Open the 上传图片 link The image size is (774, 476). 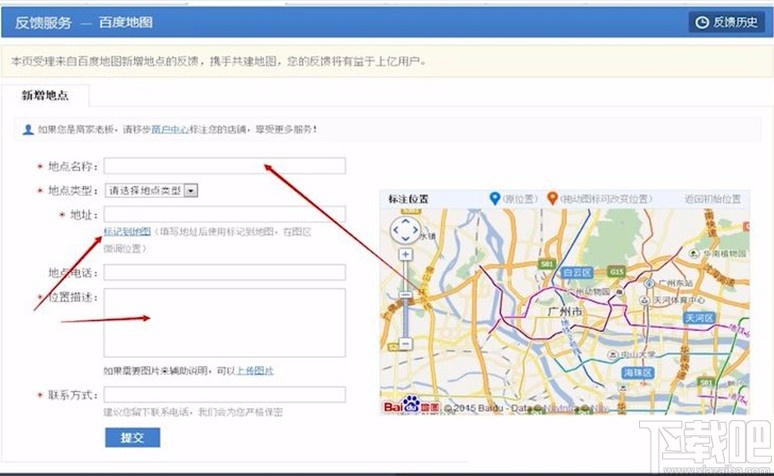tap(255, 370)
